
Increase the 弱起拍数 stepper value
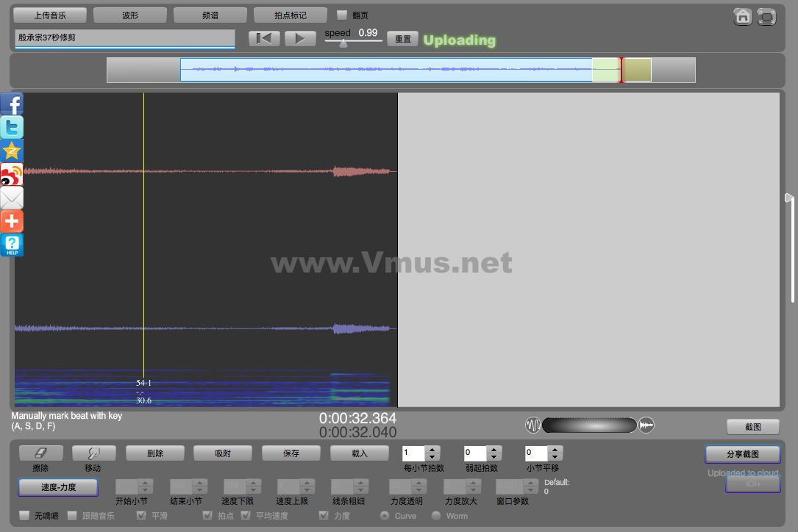click(x=494, y=450)
